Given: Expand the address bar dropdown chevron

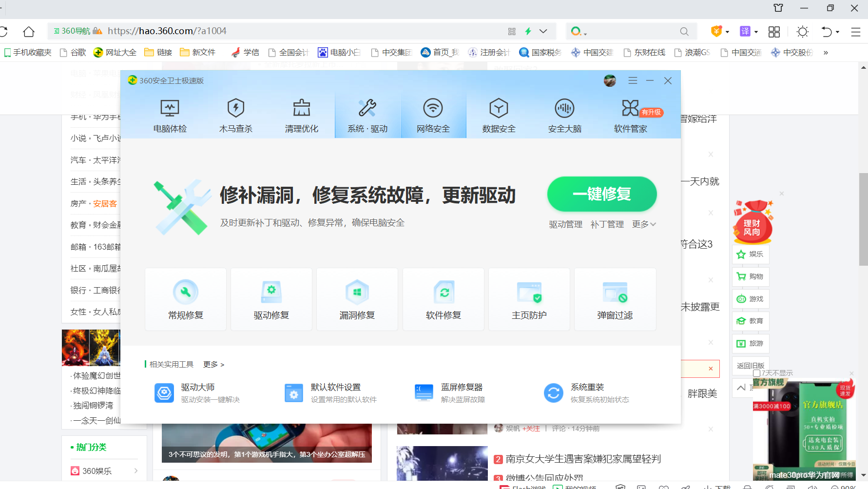Looking at the screenshot, I should (543, 31).
